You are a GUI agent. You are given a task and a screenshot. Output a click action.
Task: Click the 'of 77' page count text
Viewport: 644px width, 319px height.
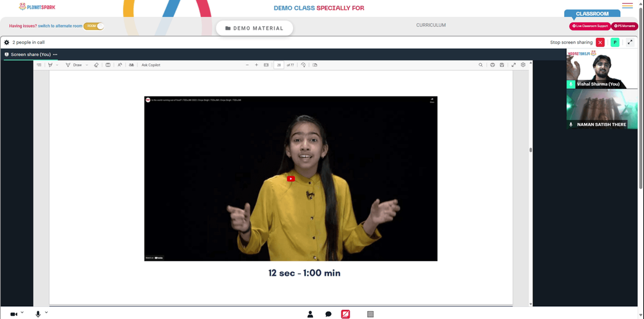pos(290,65)
